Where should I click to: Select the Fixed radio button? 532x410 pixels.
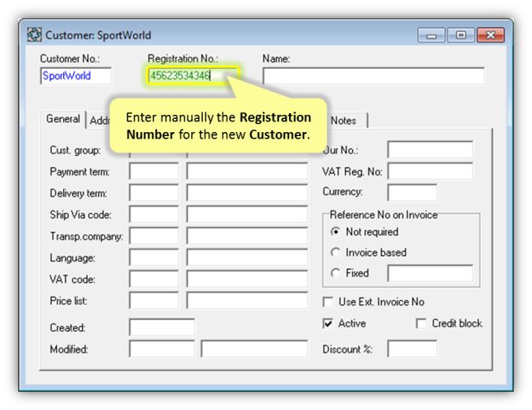[336, 273]
